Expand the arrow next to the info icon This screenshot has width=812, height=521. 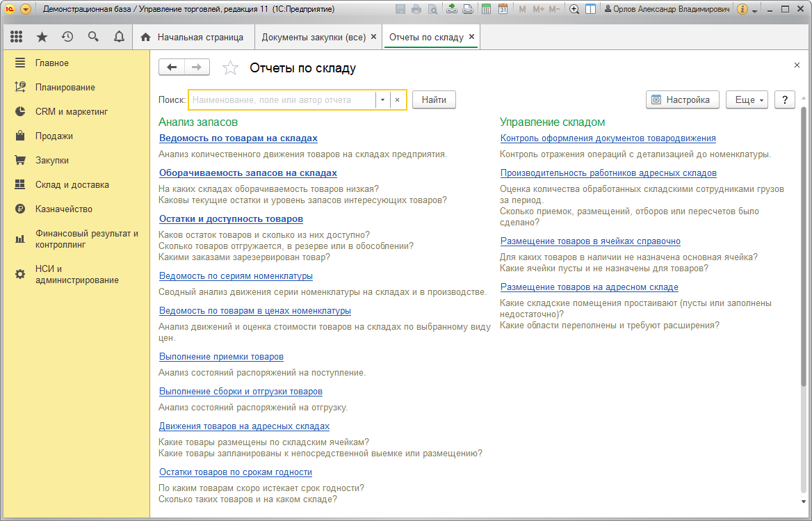(x=755, y=10)
